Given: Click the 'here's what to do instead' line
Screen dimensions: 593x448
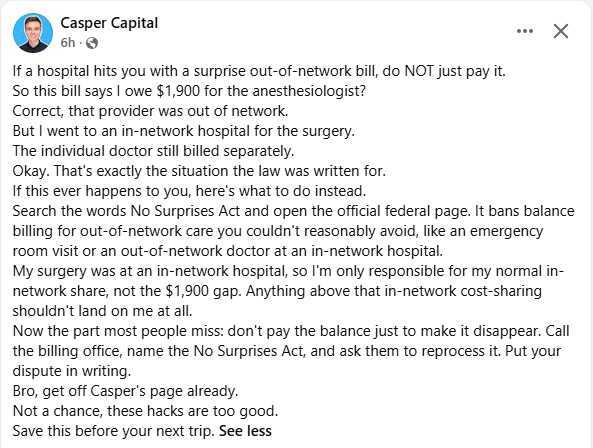Looking at the screenshot, I should pyautogui.click(x=189, y=191).
